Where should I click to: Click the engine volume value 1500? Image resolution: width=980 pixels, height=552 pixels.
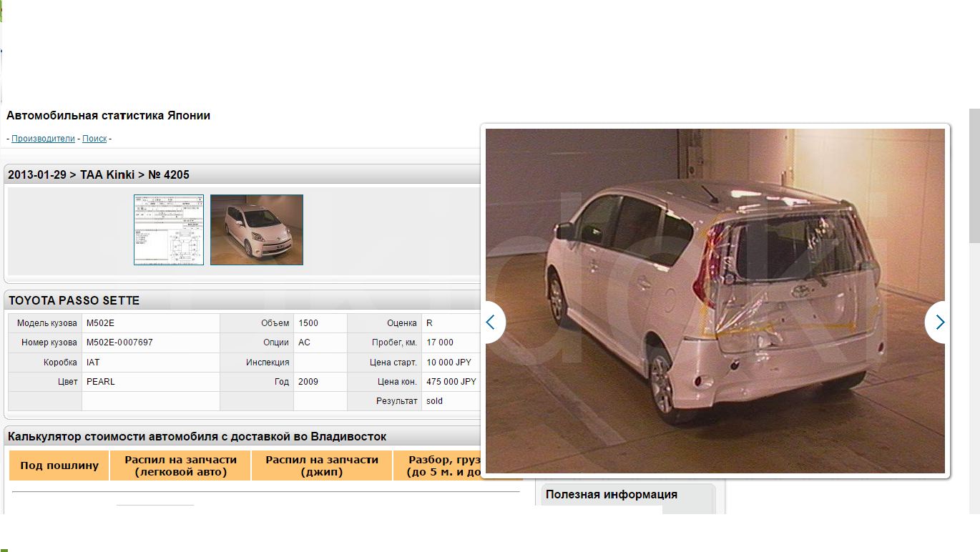click(308, 323)
